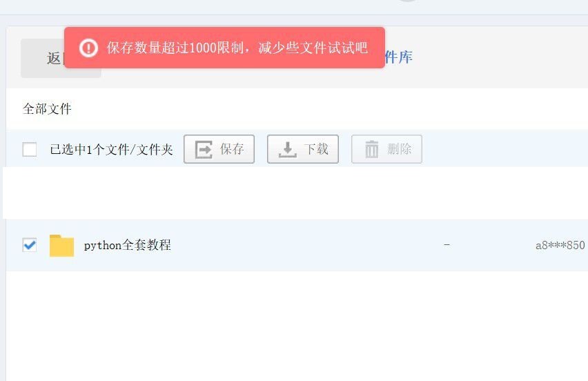Select the 全部文件 breadcrumb
The image size is (588, 381).
click(47, 109)
